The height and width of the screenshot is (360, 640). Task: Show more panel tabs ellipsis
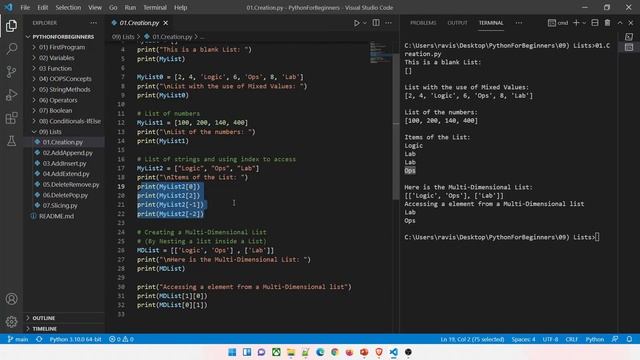click(x=518, y=23)
